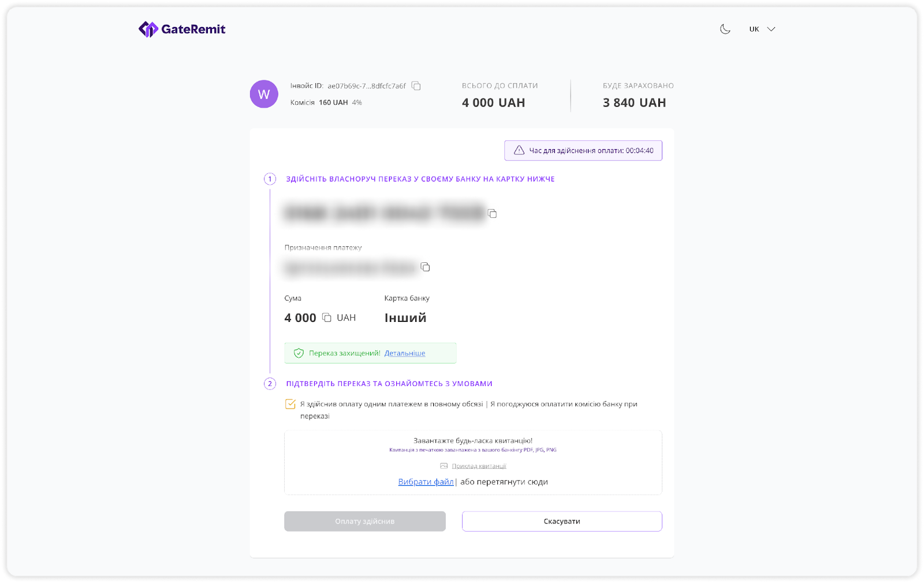Copy the payment purpose text

426,267
